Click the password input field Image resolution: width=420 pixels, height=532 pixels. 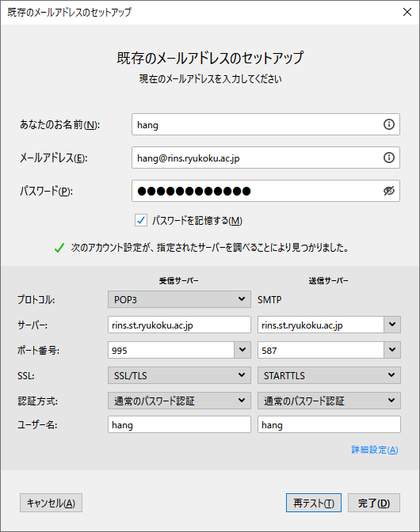point(258,191)
